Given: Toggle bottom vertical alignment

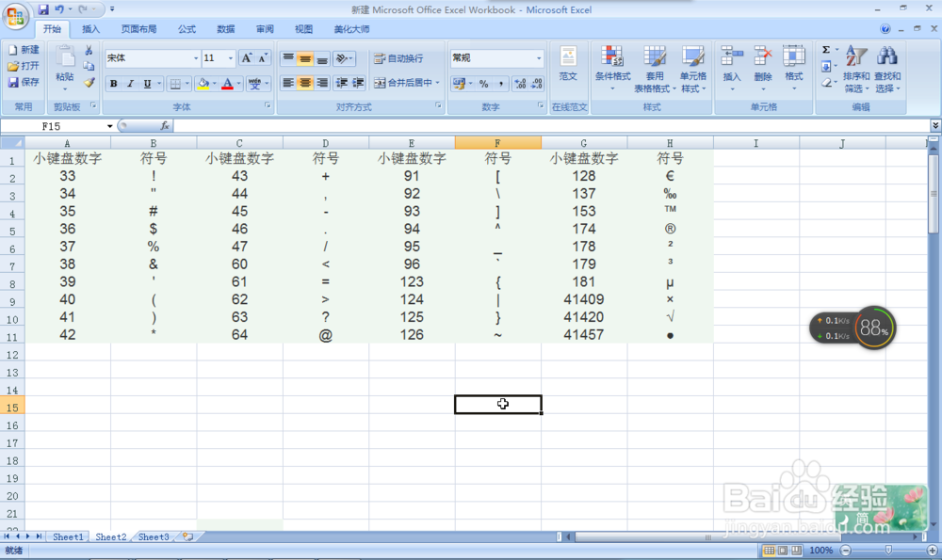Looking at the screenshot, I should coord(322,58).
